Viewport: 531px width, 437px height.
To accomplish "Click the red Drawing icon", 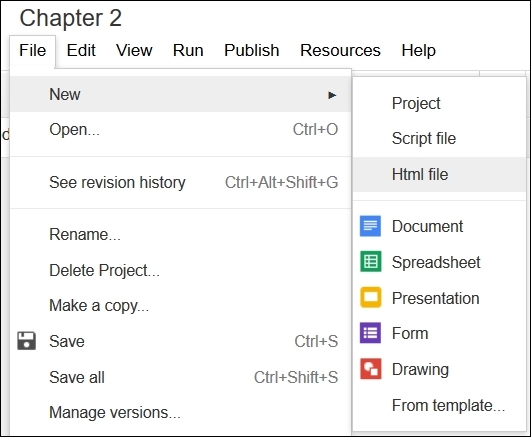I will (370, 369).
